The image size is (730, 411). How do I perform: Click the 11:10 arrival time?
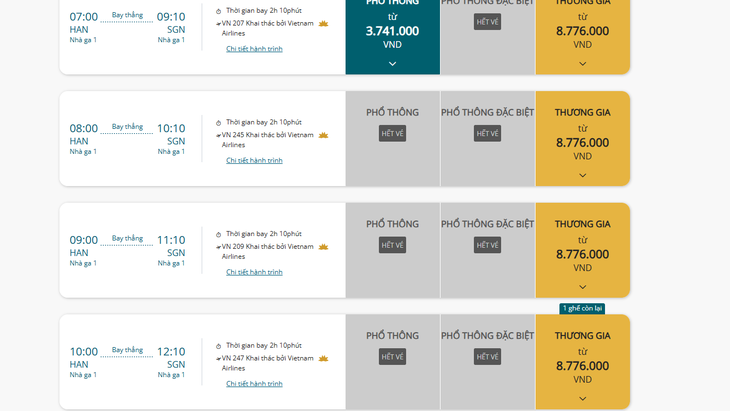[x=171, y=240]
